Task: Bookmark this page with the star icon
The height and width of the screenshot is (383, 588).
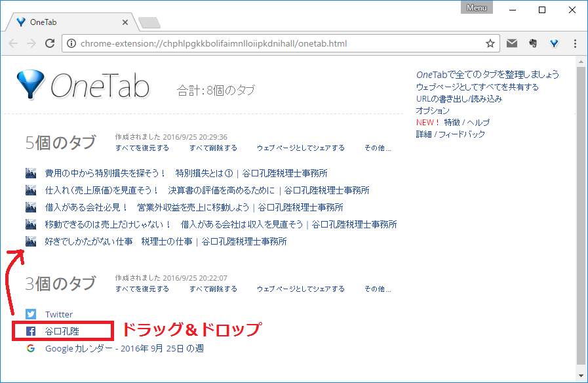Action: pos(490,44)
